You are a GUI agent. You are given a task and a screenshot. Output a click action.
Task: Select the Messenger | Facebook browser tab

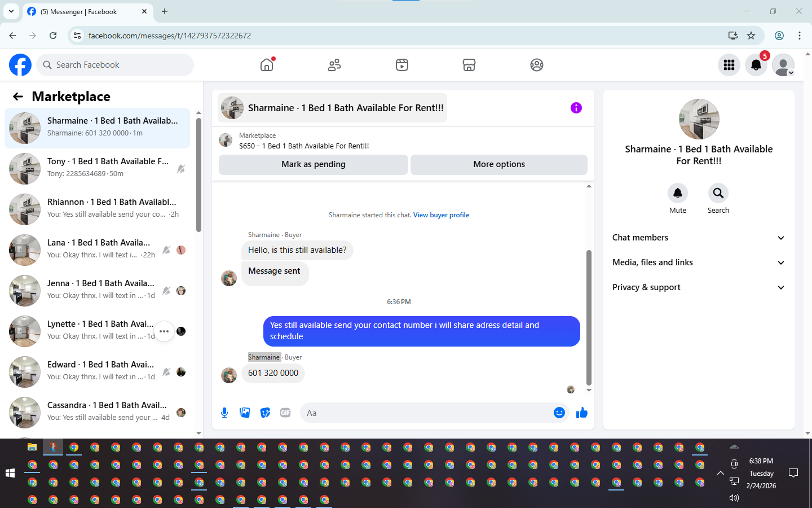tap(87, 11)
